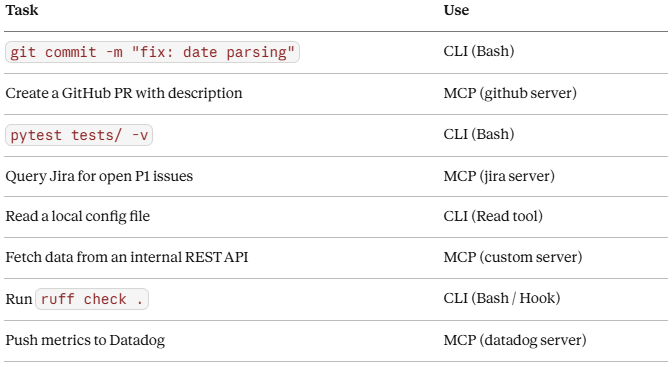The width and height of the screenshot is (672, 367).
Task: Click CLI (Bash) in the pytest row
Action: (479, 134)
